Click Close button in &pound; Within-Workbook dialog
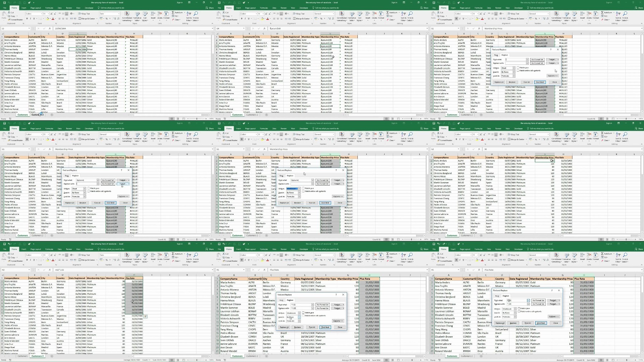 340,203
